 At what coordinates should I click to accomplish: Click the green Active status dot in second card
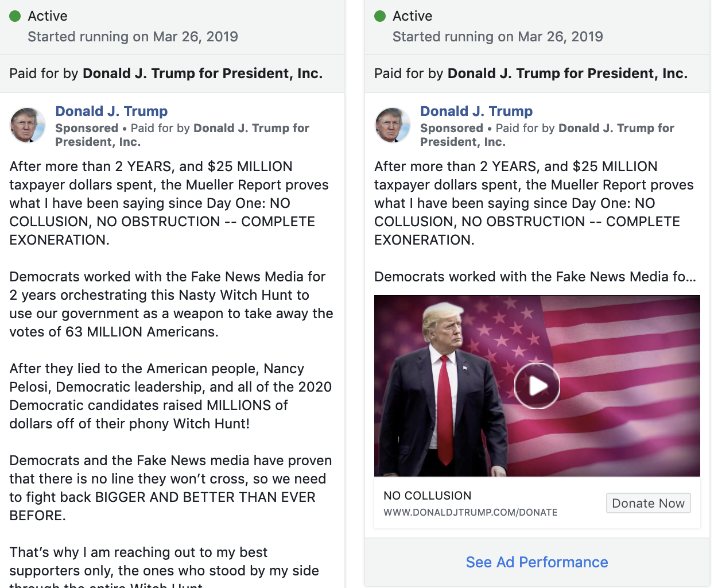tap(380, 16)
